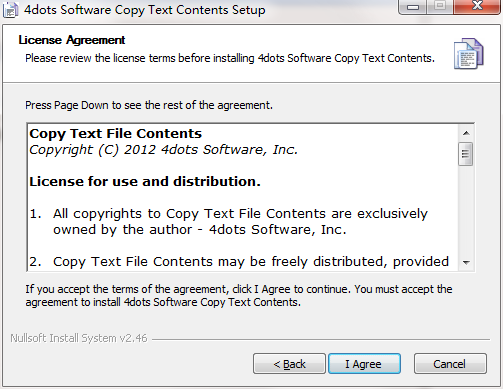Viewport: 503px width, 389px height.
Task: Open the installer system menu icon in title bar
Action: click(10, 9)
